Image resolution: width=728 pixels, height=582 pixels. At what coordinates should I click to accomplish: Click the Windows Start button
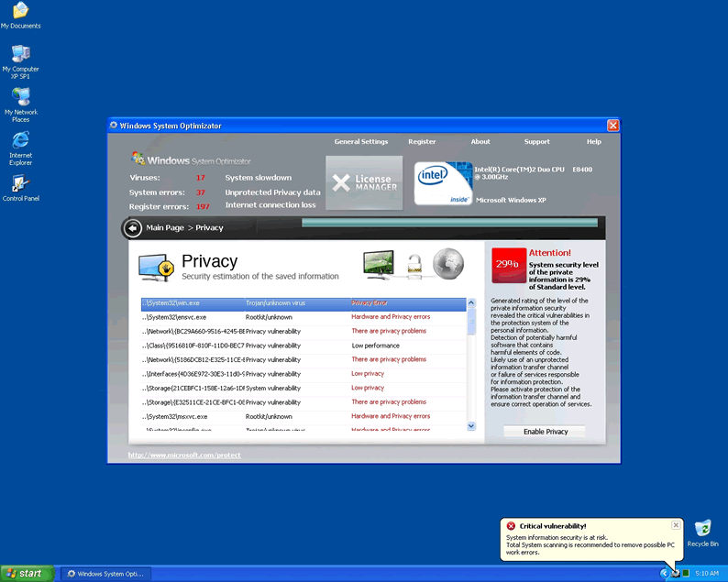[x=25, y=573]
